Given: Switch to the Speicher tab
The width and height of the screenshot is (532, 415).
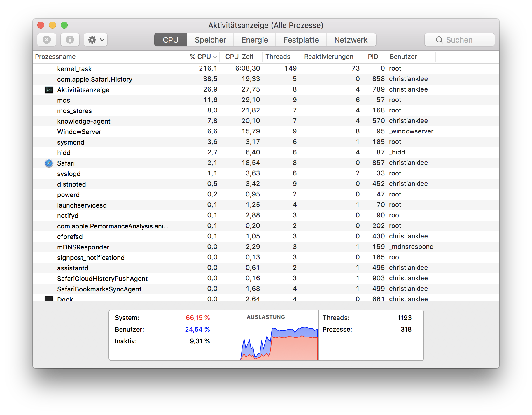Looking at the screenshot, I should tap(210, 40).
